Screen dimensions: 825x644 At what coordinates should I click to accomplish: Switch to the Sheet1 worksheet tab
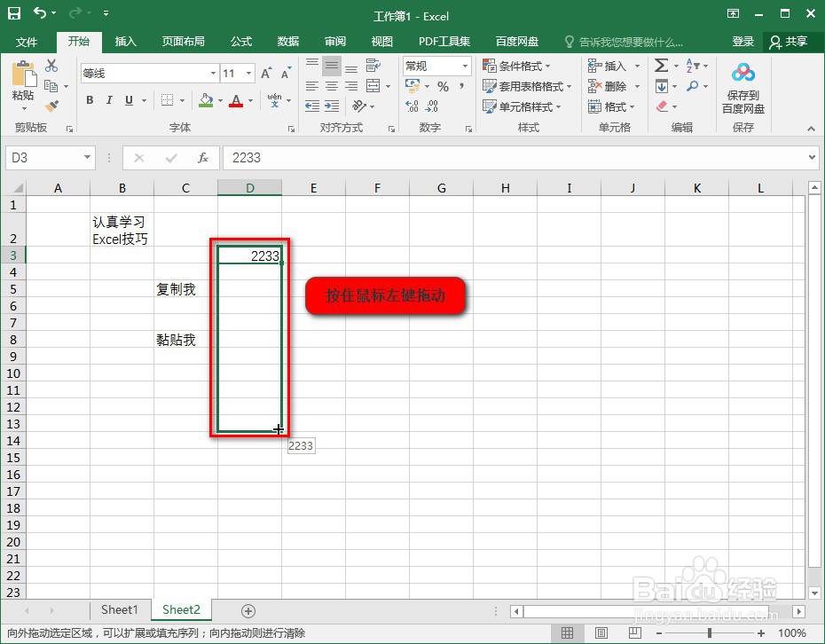[120, 610]
